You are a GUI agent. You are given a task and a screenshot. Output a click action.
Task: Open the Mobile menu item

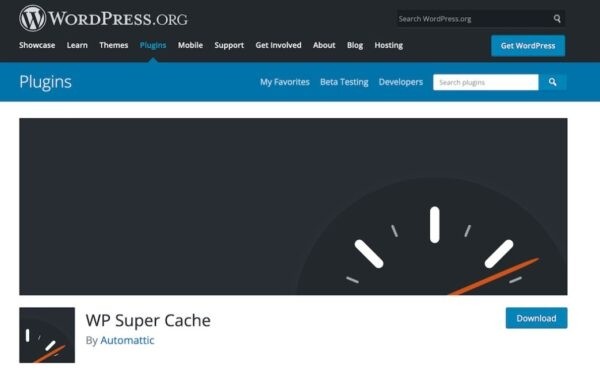tap(190, 45)
